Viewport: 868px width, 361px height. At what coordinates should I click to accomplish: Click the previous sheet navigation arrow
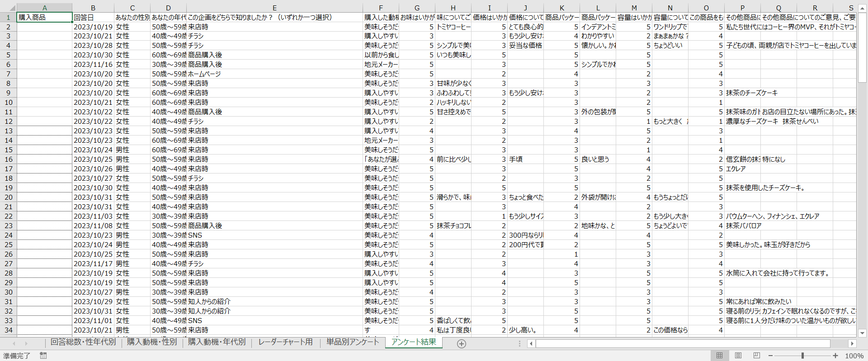pos(14,344)
